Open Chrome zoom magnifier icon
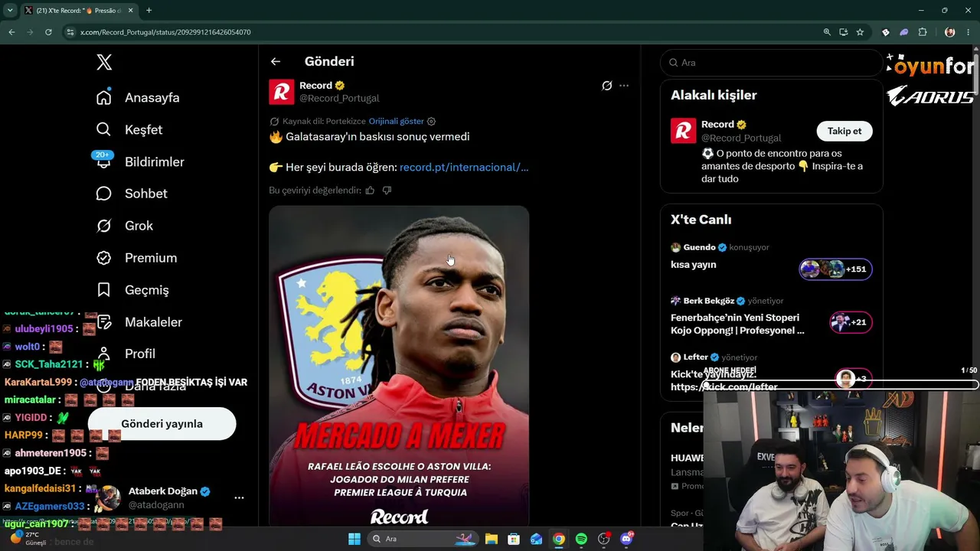This screenshot has height=551, width=980. [x=827, y=32]
